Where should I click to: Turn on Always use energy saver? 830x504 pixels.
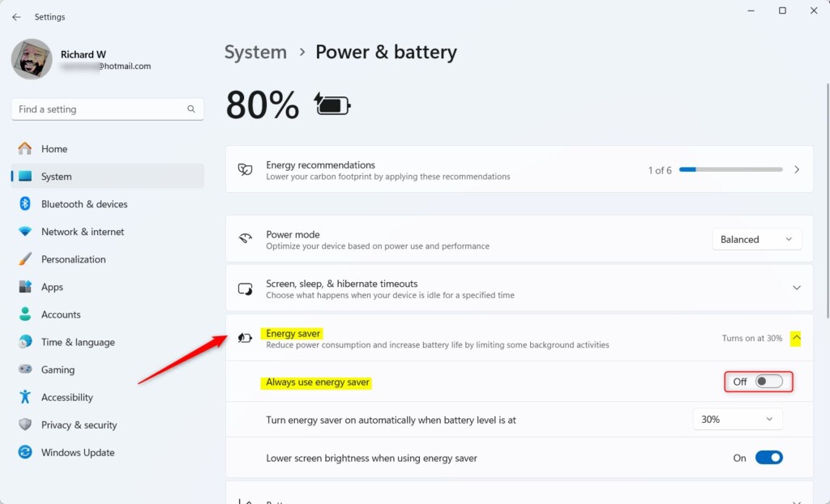coord(768,382)
